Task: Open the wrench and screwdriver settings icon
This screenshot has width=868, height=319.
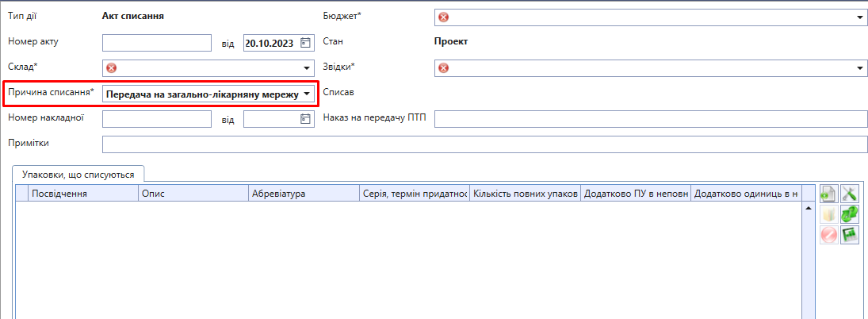Action: tap(849, 194)
